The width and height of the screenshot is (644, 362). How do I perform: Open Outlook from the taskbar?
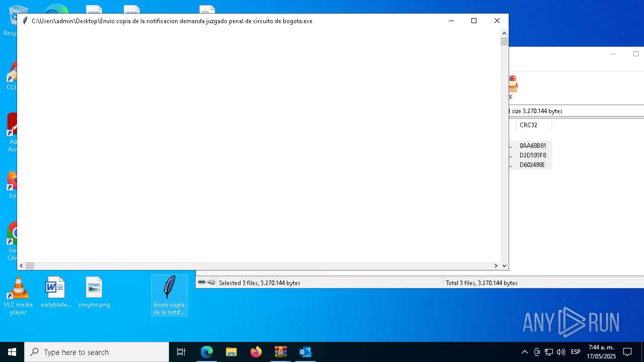[x=305, y=352]
